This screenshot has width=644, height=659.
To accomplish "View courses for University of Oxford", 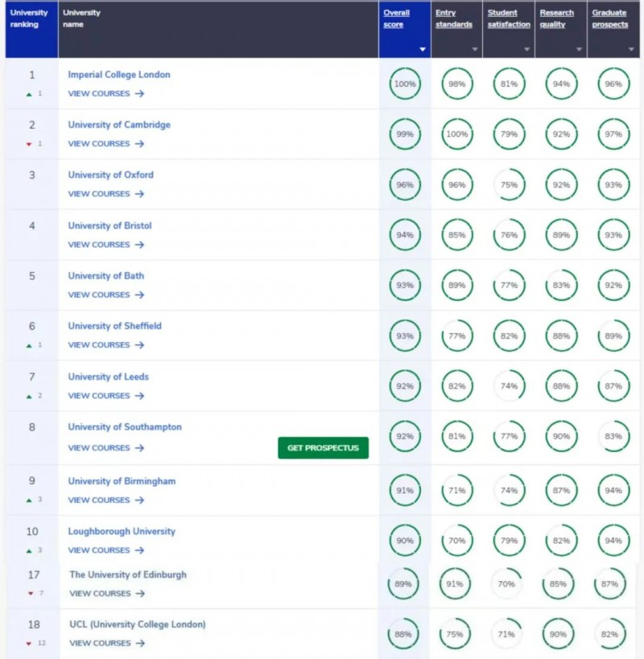I will [x=99, y=194].
